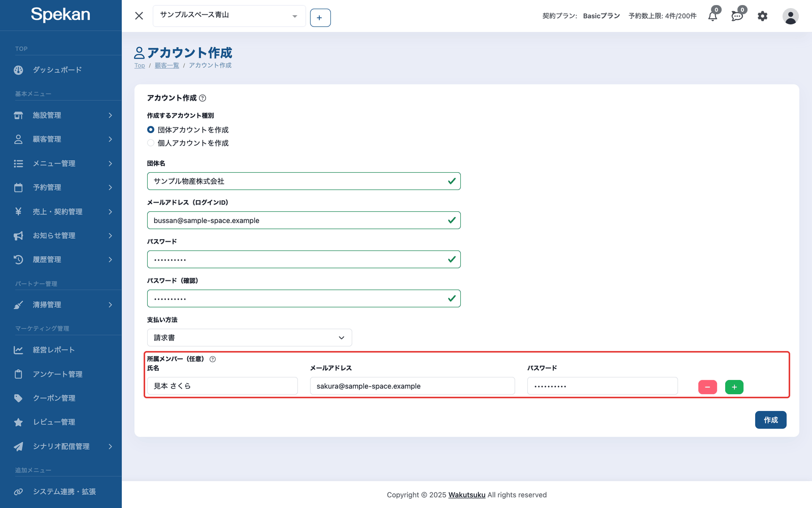Click Top breadcrumb link
The width and height of the screenshot is (812, 508).
click(x=140, y=66)
